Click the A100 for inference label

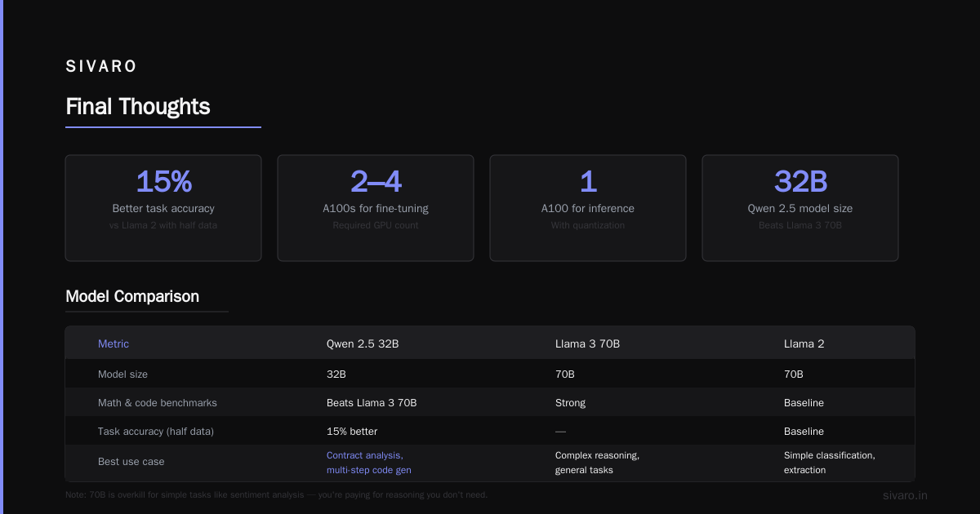point(588,208)
